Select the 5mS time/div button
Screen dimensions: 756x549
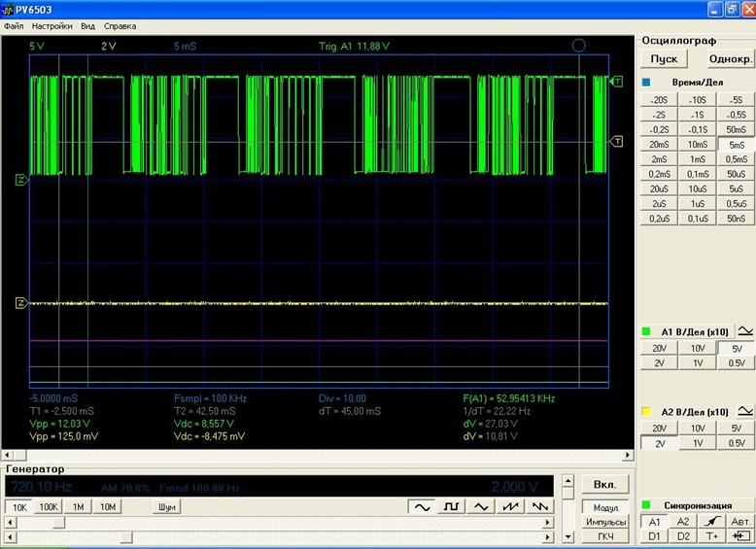point(737,145)
